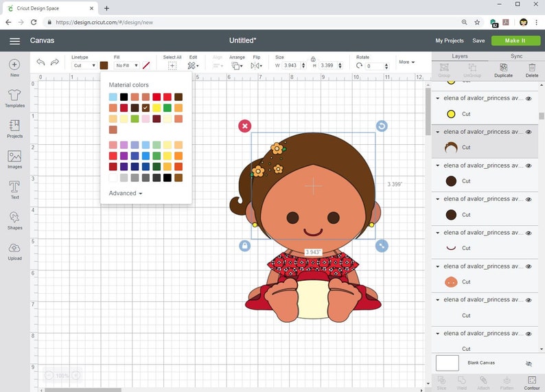The width and height of the screenshot is (545, 392).
Task: Bookmark this page with the star
Action: pos(477,22)
